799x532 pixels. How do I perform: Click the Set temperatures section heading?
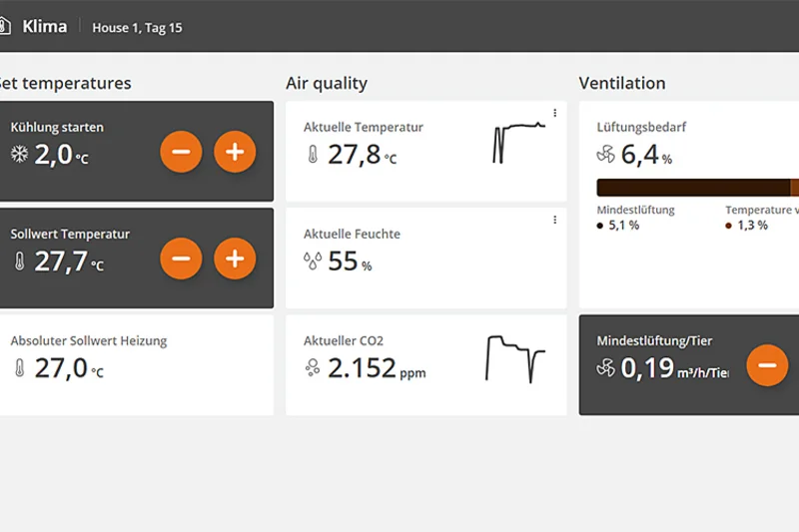65,83
